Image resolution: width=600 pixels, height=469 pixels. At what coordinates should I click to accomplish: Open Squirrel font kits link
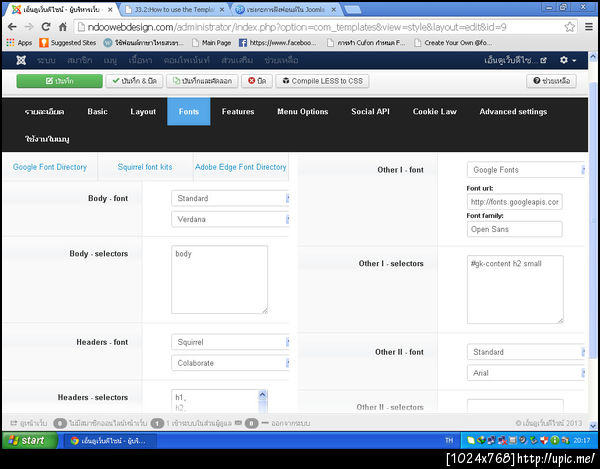(145, 167)
